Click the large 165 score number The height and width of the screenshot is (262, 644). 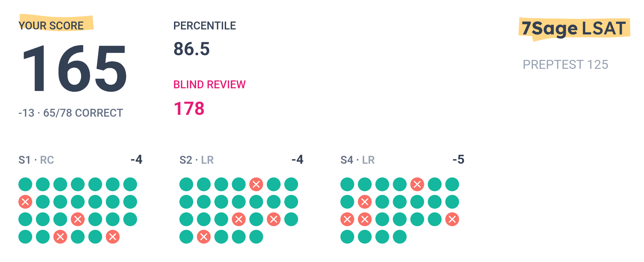point(75,68)
